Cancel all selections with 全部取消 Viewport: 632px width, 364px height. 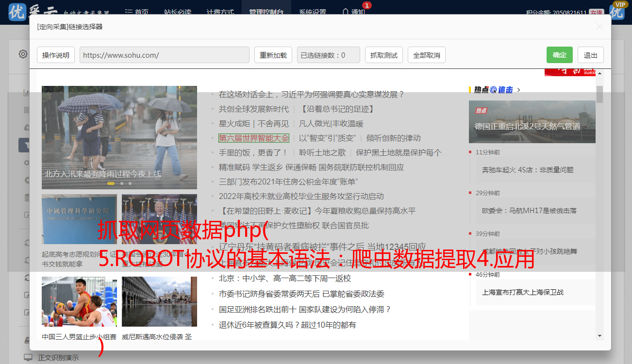pos(426,55)
